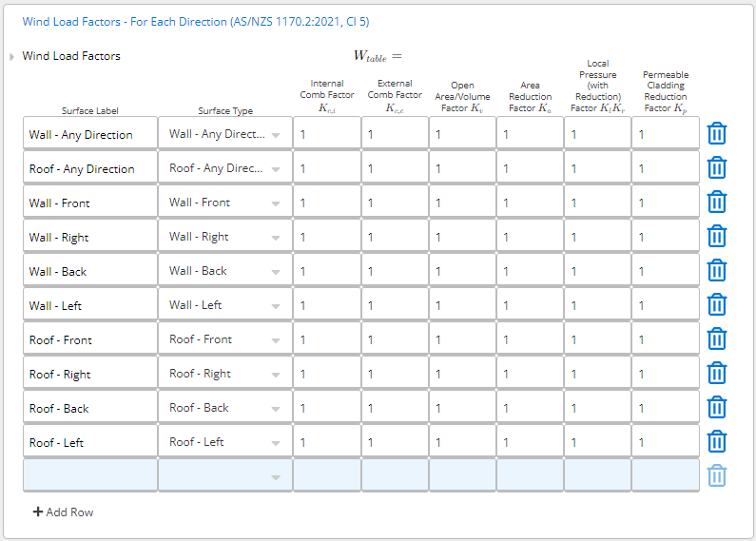Viewport: 756px width, 541px height.
Task: Edit Internal Comb Factor for Roof - Front
Action: [x=327, y=338]
